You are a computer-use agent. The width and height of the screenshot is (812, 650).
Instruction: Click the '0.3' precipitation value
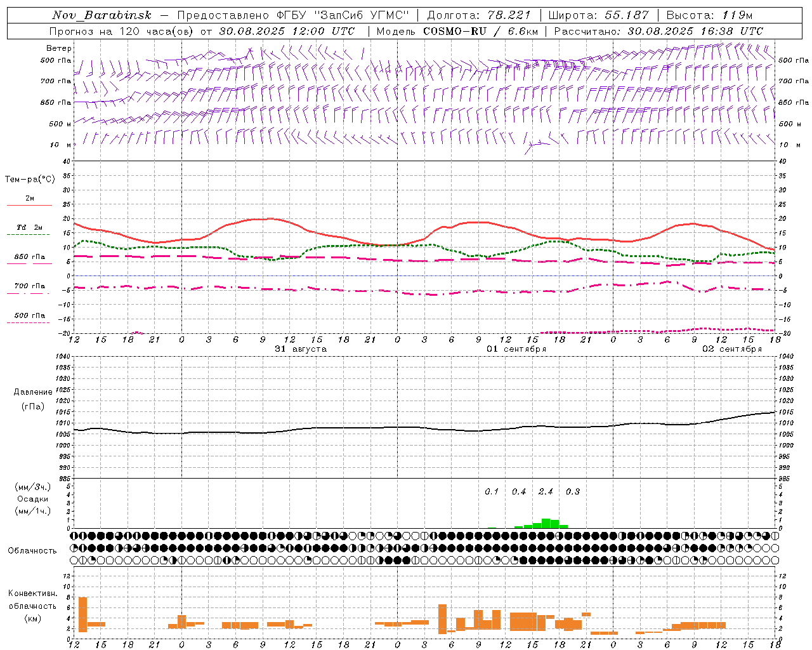click(573, 491)
